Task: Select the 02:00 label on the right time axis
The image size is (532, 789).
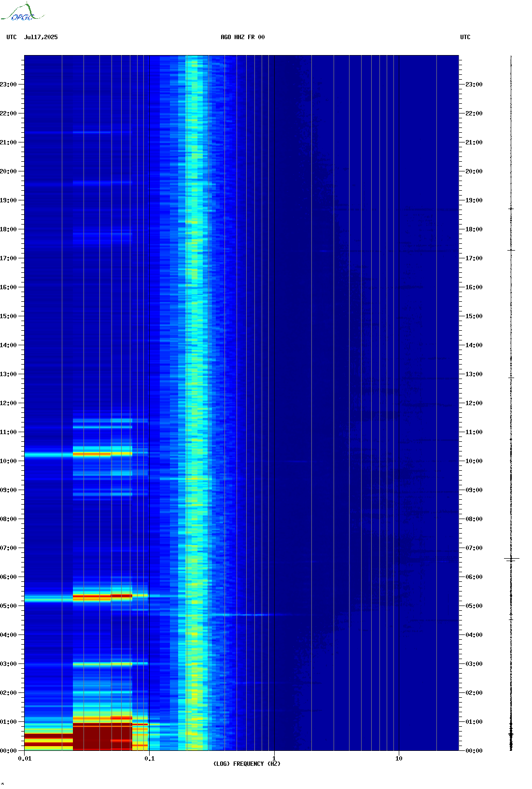Action: pos(474,693)
